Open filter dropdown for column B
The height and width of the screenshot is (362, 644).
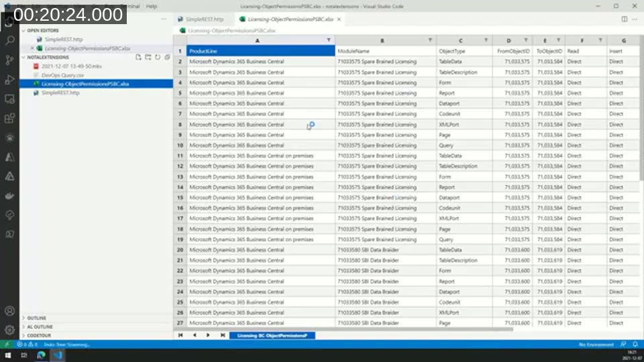[430, 40]
